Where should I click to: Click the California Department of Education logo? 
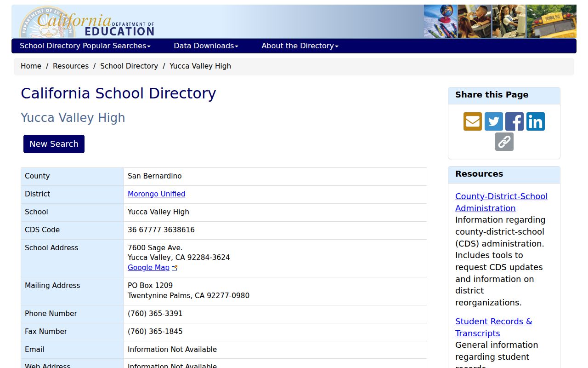pyautogui.click(x=87, y=22)
